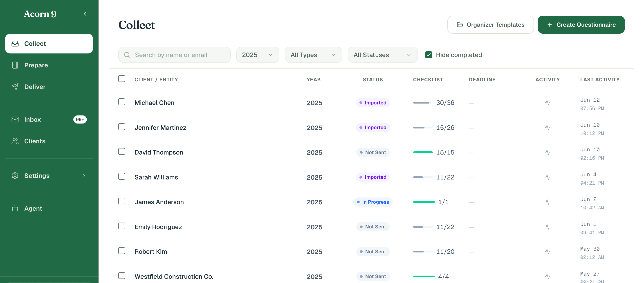Screen dimensions: 644x283
Task: Open the All Statuses filter dropdown
Action: pos(382,55)
